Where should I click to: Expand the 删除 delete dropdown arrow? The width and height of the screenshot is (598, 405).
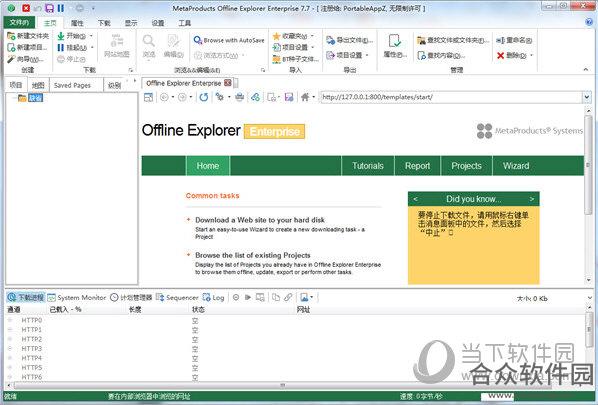point(531,56)
